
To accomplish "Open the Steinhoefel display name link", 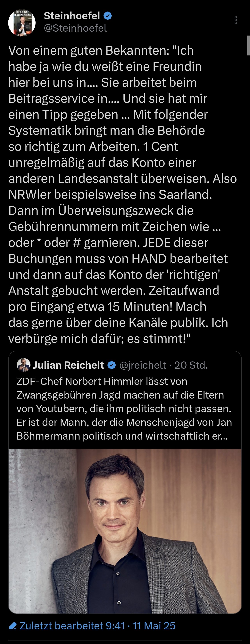I will [72, 16].
